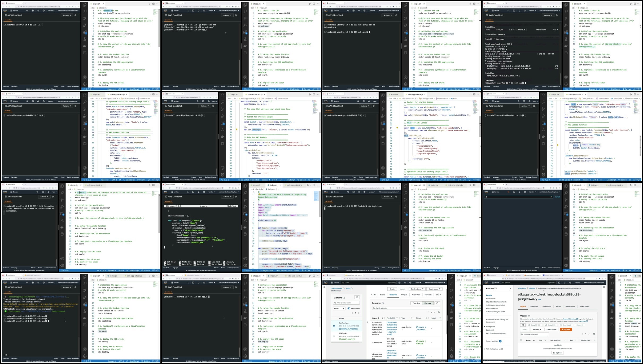Open S3 Objects table preferences gear
This screenshot has height=364, width=643.
pyautogui.click(x=594, y=334)
